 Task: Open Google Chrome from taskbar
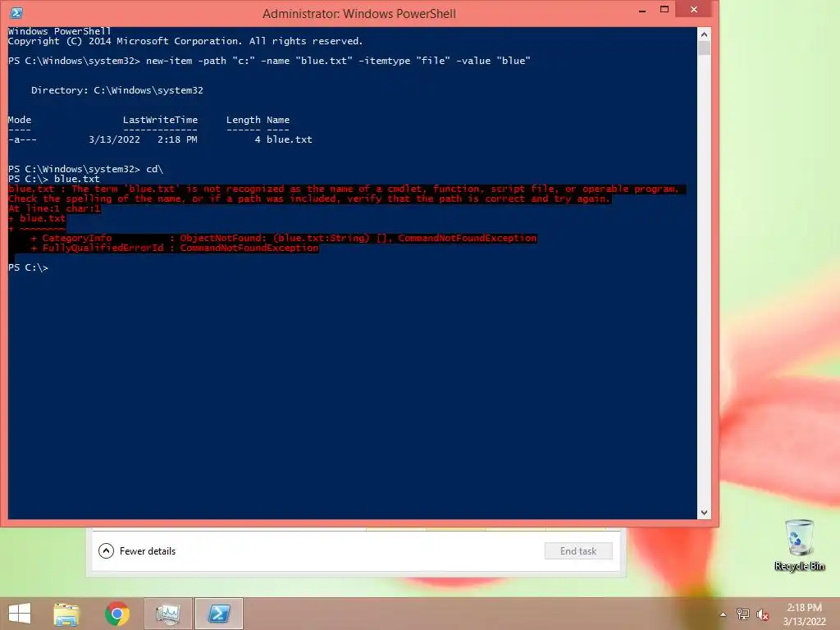[x=116, y=614]
